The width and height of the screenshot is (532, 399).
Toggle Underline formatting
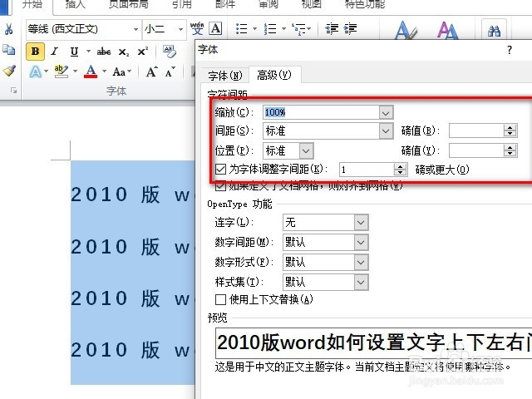(74, 52)
